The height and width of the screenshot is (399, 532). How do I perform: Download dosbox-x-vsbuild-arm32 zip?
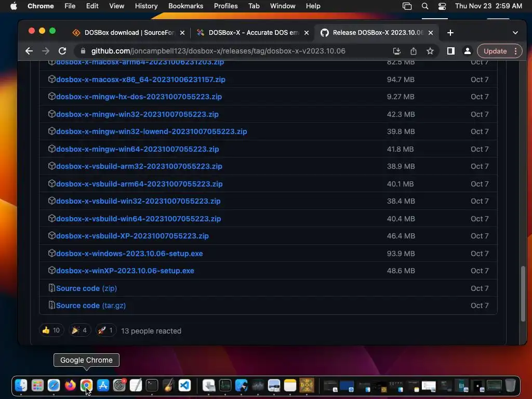pos(139,166)
